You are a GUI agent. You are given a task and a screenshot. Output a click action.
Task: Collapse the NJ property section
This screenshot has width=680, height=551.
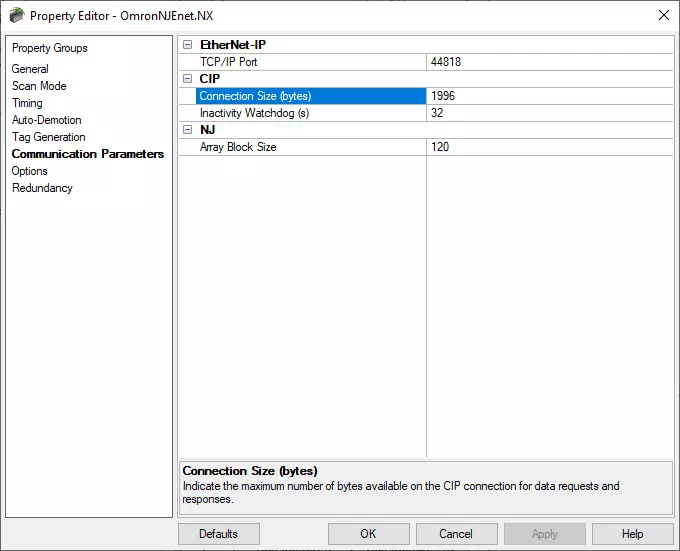pyautogui.click(x=187, y=130)
